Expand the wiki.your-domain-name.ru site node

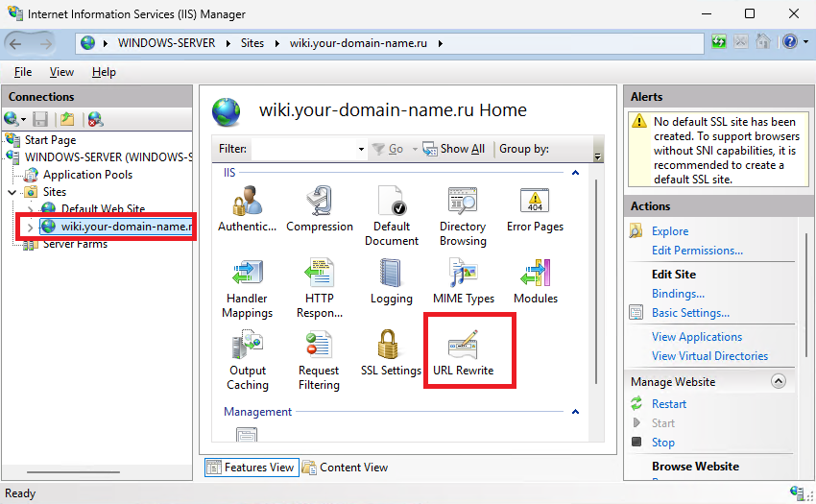click(30, 227)
